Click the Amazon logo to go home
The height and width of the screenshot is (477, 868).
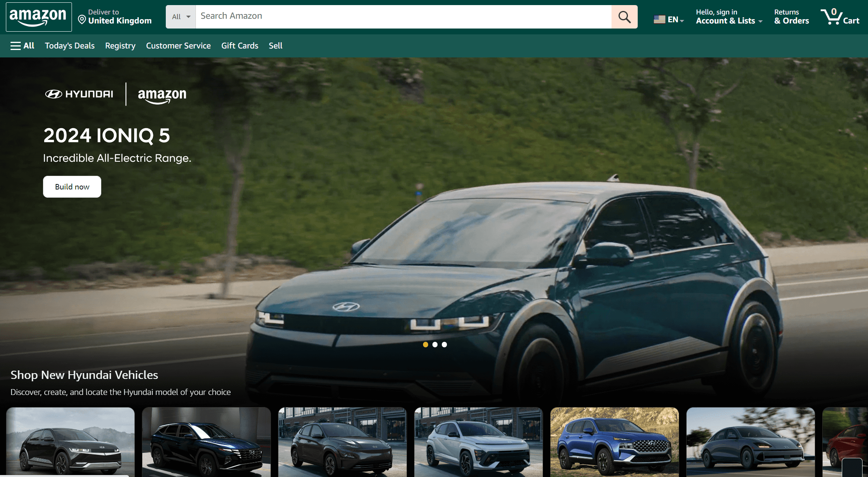point(38,16)
